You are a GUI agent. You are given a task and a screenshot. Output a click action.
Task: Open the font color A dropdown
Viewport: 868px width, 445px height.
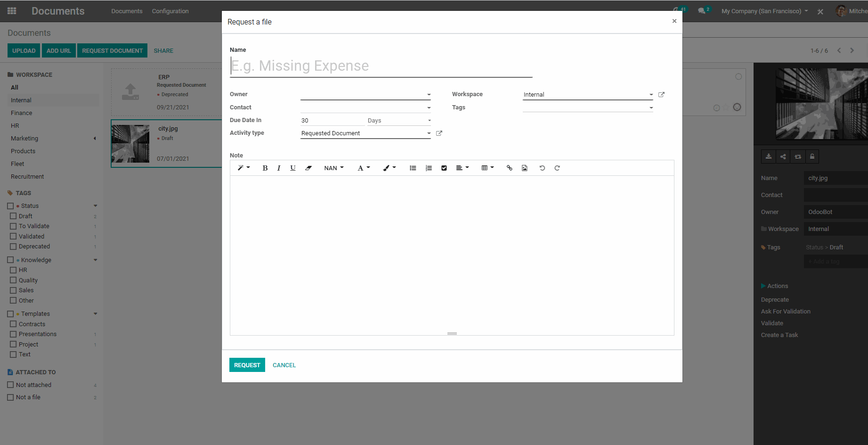tap(364, 168)
